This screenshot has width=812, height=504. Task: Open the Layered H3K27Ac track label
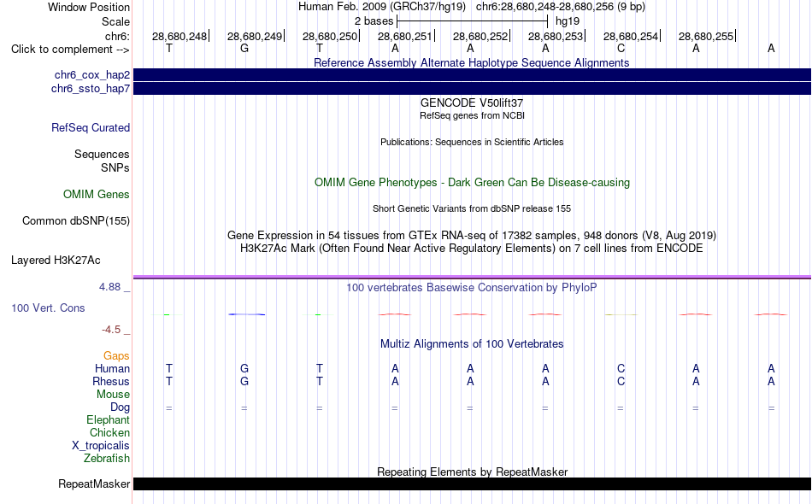click(56, 261)
